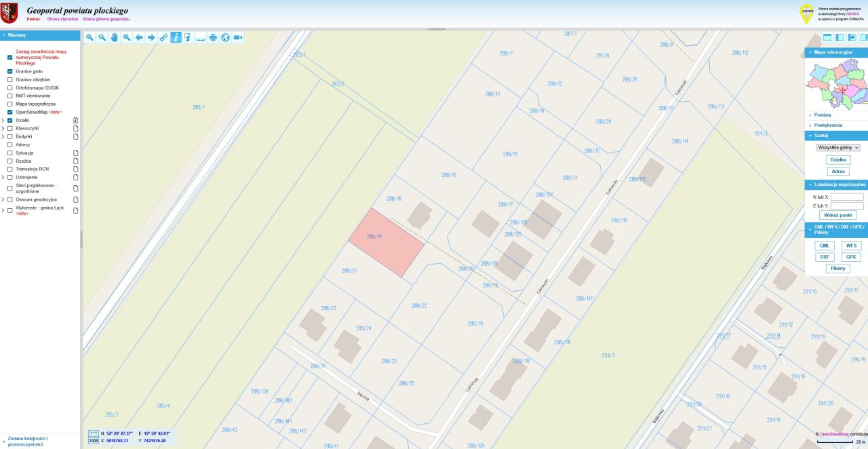Open Strona starostwa link

tap(62, 19)
